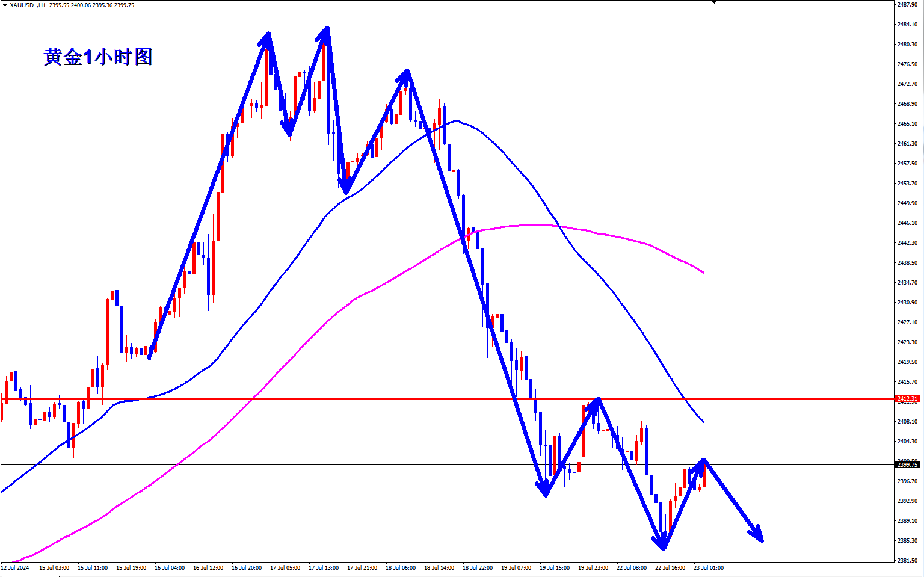Viewport: 924px width, 577px height.
Task: Click the 15 Jul 11:00 time label
Action: 93,568
